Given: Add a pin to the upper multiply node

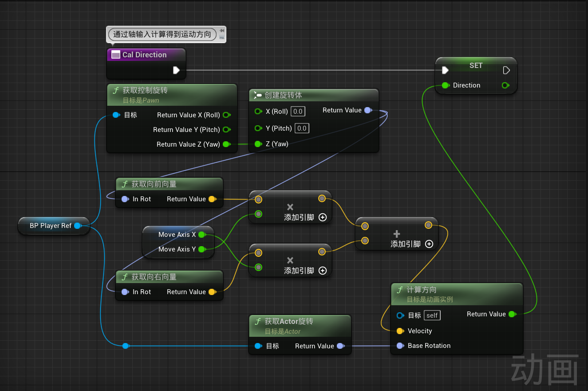Looking at the screenshot, I should [323, 218].
